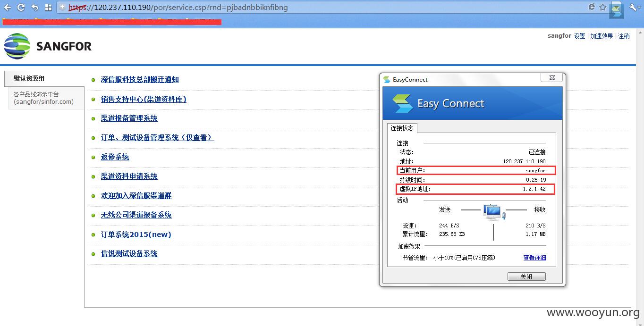Click the 关闭 button in EasyConnect
Image resolution: width=644 pixels, height=326 pixels.
click(x=526, y=276)
